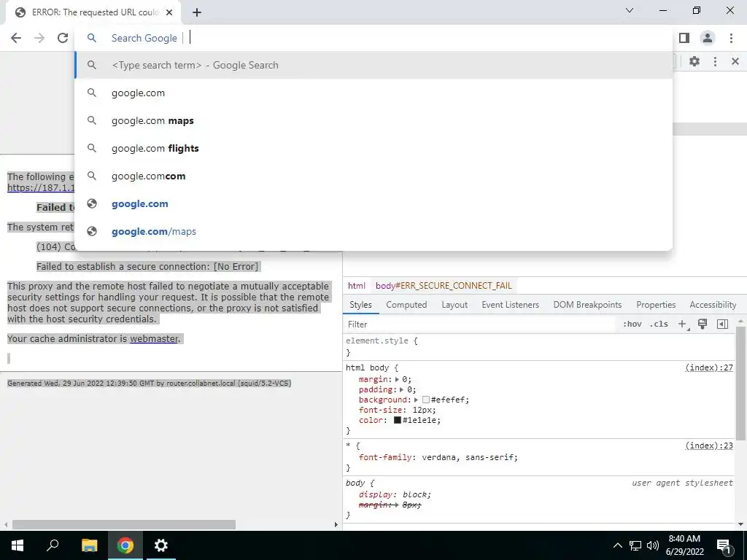Open the notification center icon

pos(724,545)
